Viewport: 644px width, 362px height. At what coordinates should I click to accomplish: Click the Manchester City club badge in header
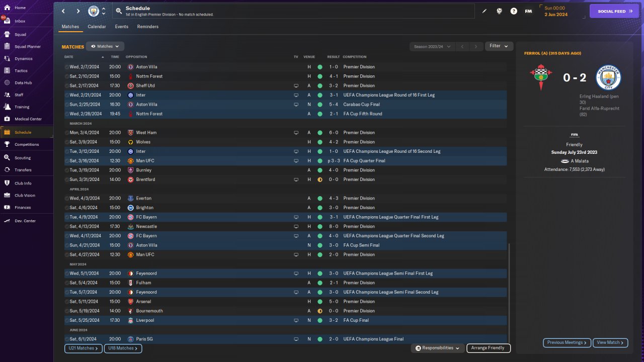click(x=94, y=11)
